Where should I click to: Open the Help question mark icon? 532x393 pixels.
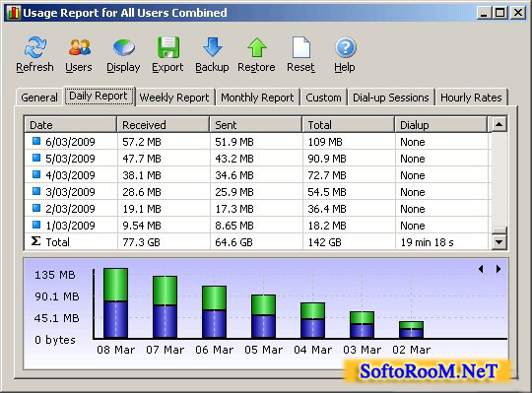coord(346,47)
